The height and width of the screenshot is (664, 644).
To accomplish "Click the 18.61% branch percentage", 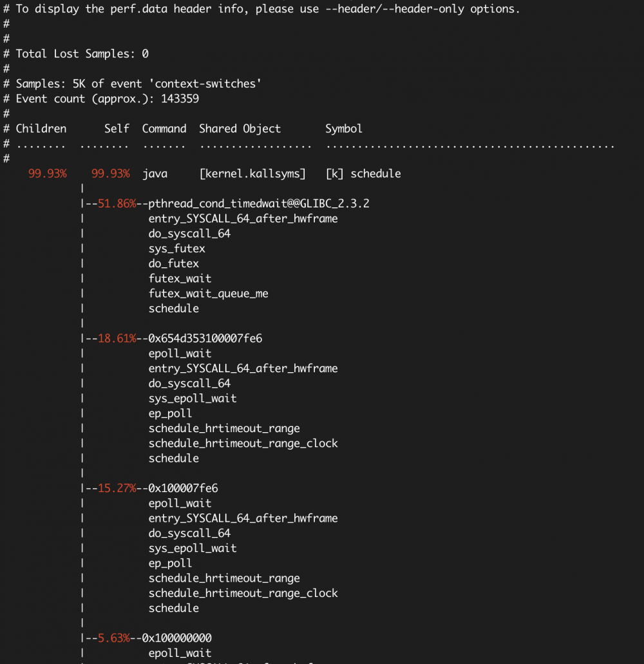I will [117, 338].
